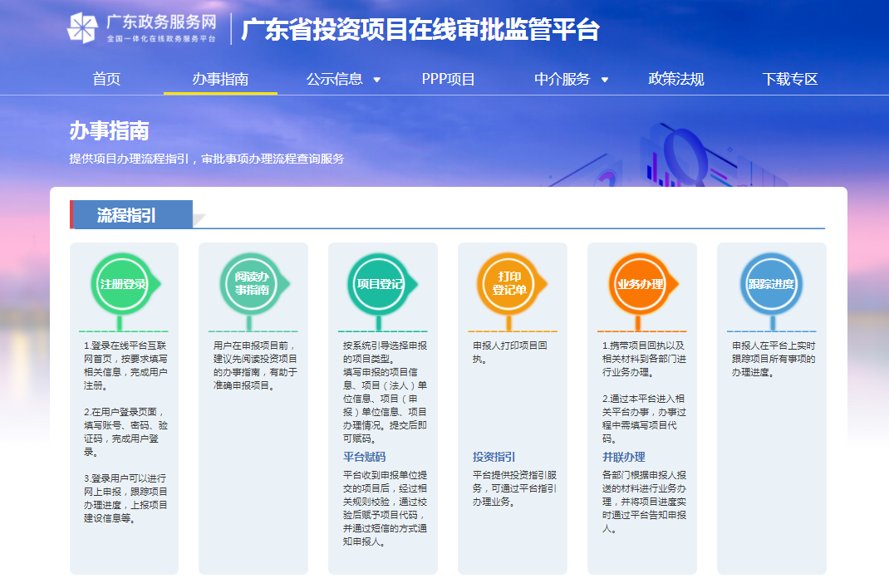Expand the 公示信息 dropdown arrow

point(377,80)
